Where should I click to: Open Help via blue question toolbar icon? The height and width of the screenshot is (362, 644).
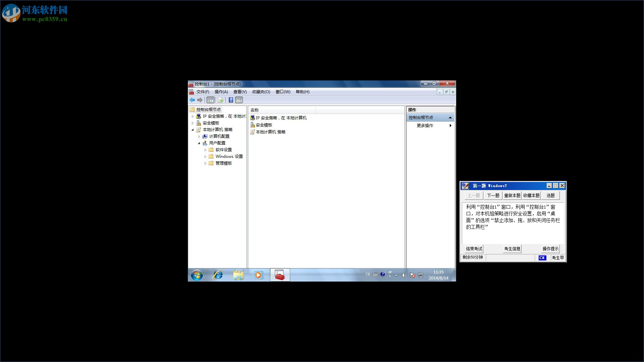point(231,100)
